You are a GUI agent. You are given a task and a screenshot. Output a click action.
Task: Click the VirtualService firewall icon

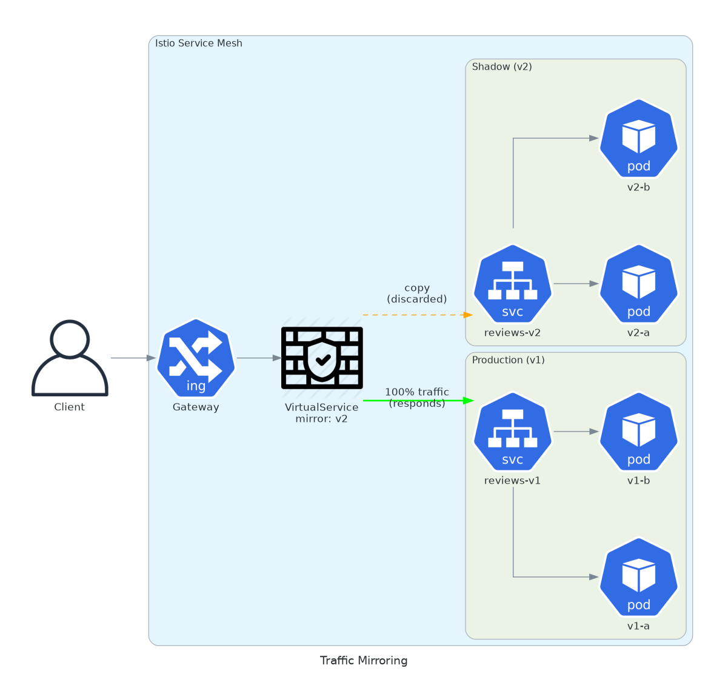[x=322, y=358]
